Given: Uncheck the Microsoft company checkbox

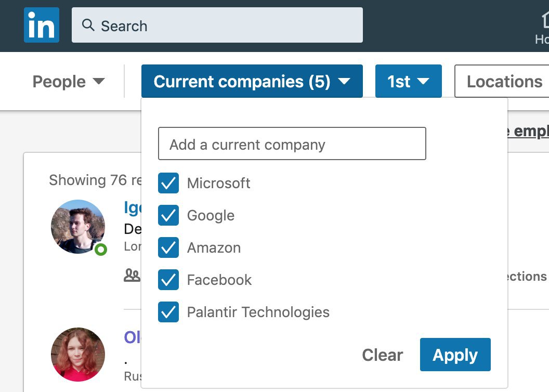Looking at the screenshot, I should 168,183.
